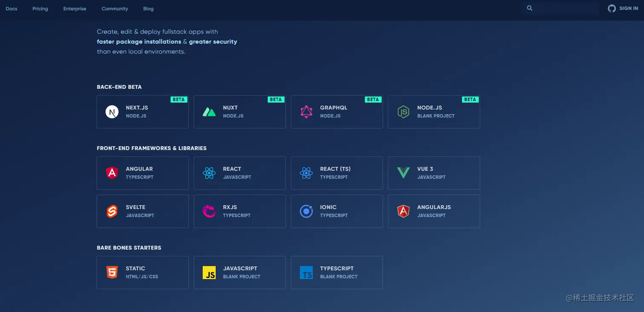Choose the SVELTE title
The width and height of the screenshot is (644, 312).
pos(135,207)
